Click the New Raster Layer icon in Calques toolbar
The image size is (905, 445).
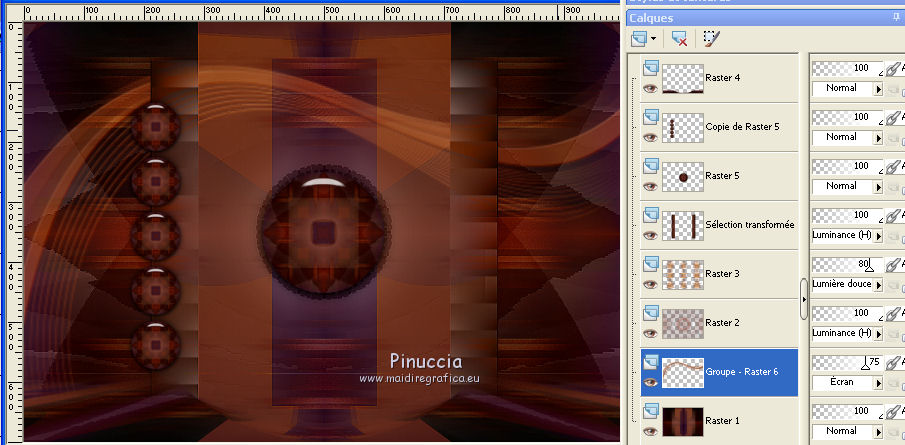tap(639, 39)
